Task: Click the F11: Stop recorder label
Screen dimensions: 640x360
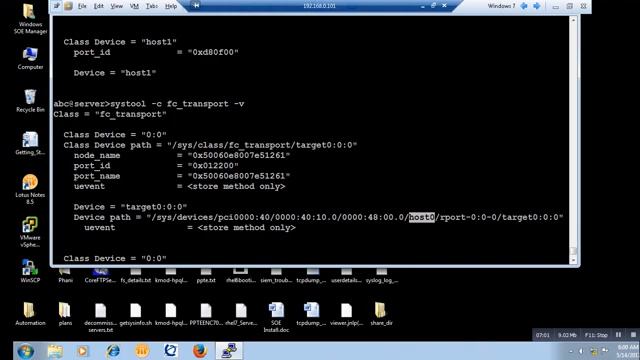Action: (x=596, y=335)
